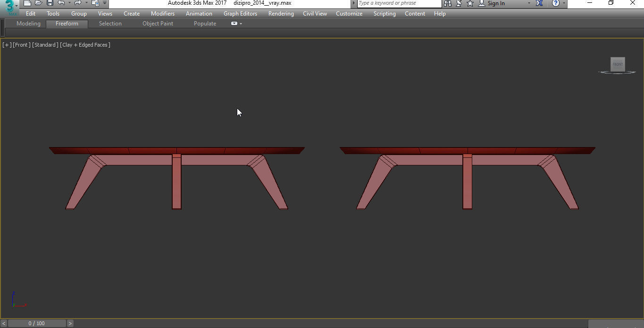Switch to the Object Paint ribbon tab
Screen dimensions: 644x328
[x=158, y=24]
